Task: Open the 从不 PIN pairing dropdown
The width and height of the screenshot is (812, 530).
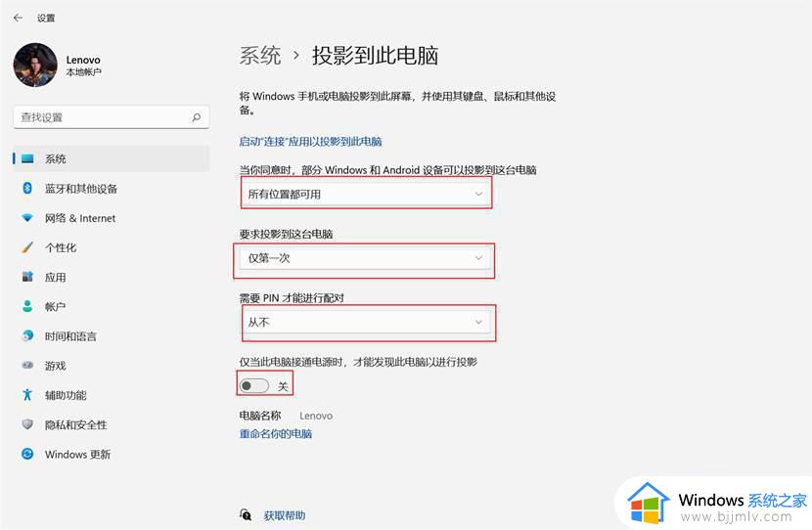Action: point(366,322)
